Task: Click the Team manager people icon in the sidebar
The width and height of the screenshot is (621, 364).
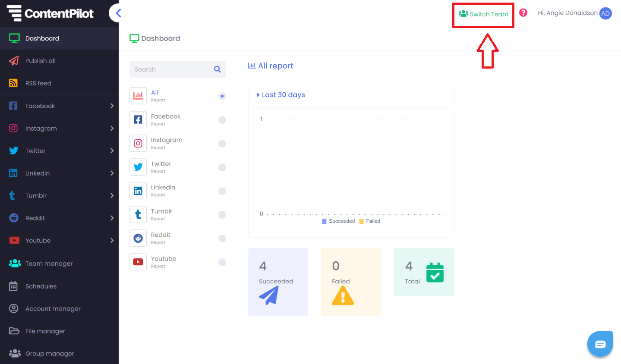Action: coord(15,263)
